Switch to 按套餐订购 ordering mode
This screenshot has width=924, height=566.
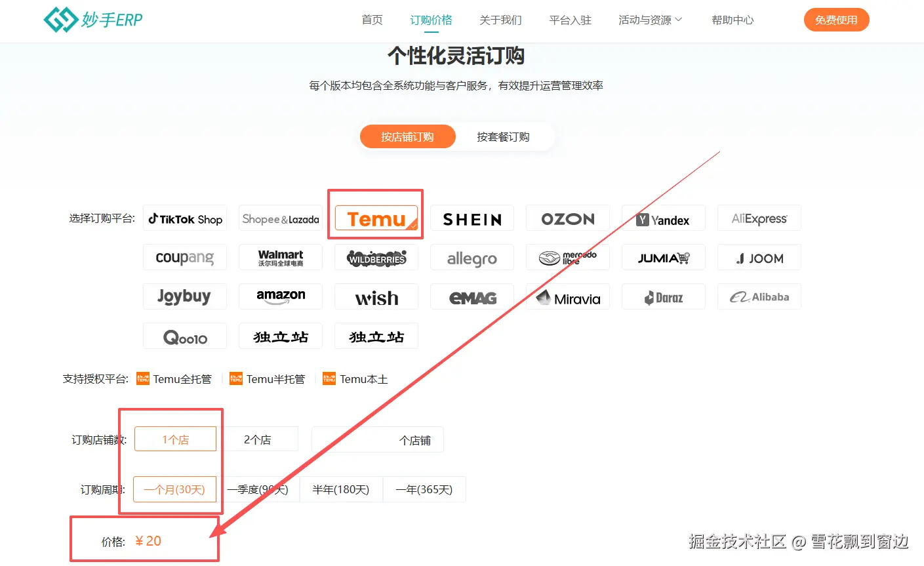pyautogui.click(x=503, y=136)
